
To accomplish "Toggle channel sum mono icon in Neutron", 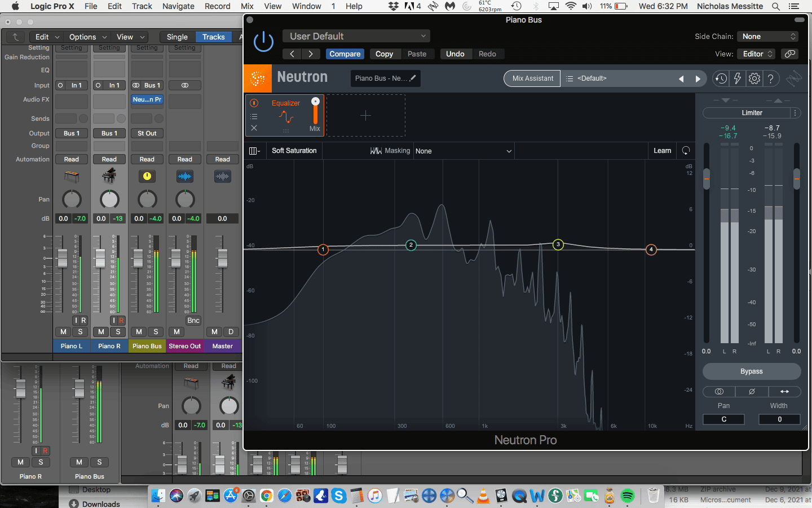I will pos(719,391).
